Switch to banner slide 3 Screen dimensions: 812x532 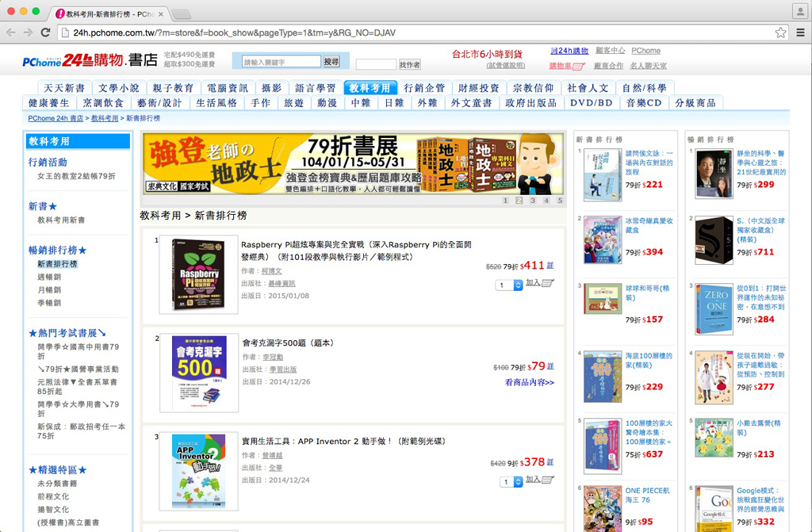point(532,201)
